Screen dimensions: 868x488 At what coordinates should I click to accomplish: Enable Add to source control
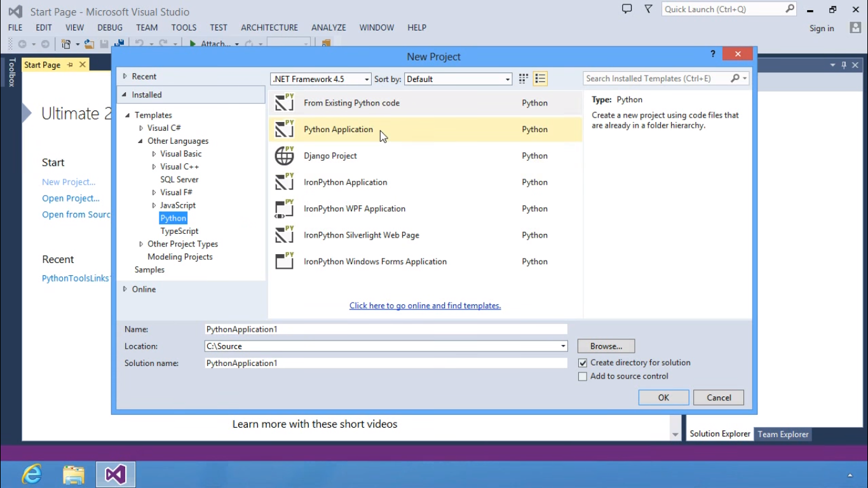[583, 376]
